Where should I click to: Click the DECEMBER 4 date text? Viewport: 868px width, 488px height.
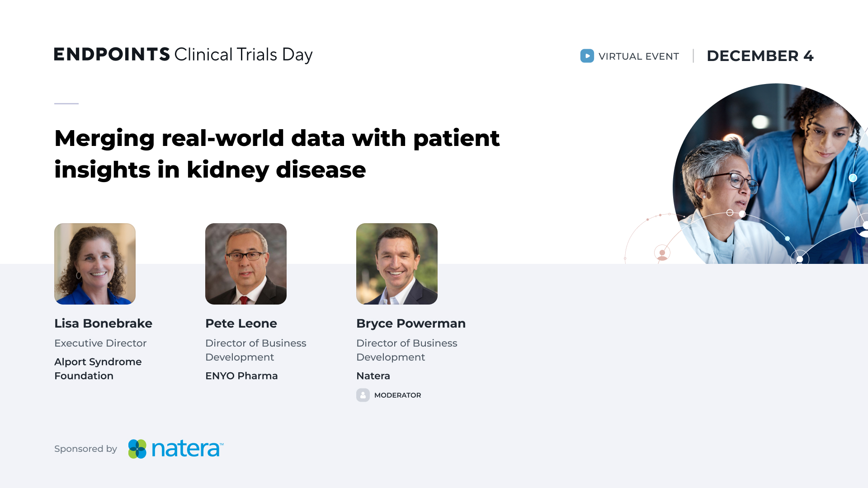click(x=760, y=56)
